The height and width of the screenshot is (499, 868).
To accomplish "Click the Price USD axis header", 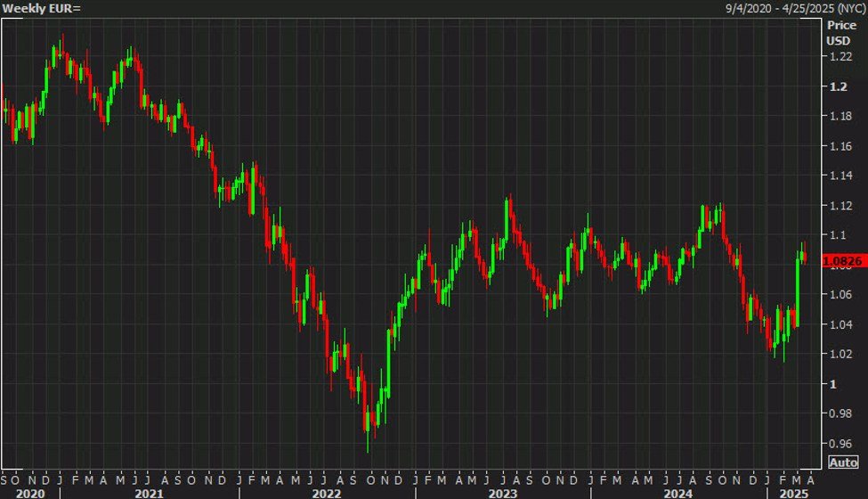I will tap(839, 32).
